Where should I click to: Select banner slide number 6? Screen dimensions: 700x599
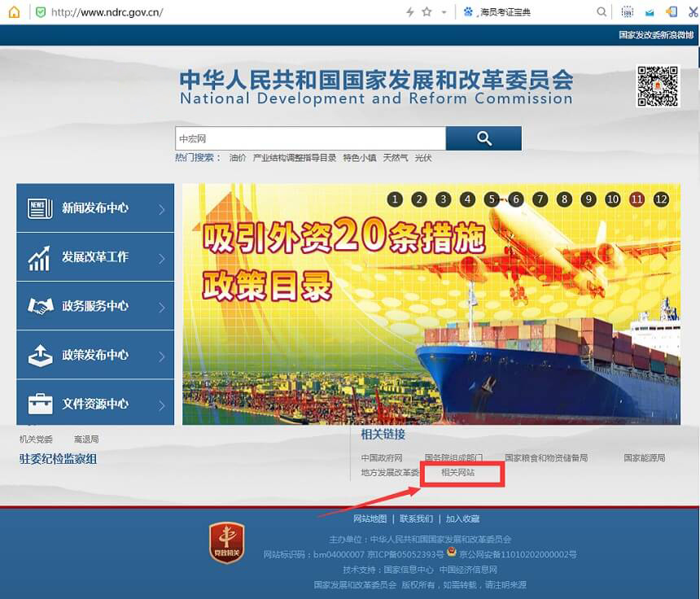(x=515, y=199)
